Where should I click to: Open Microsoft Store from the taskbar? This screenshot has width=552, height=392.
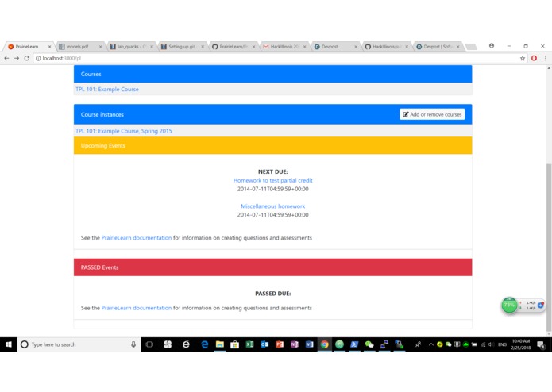click(235, 344)
